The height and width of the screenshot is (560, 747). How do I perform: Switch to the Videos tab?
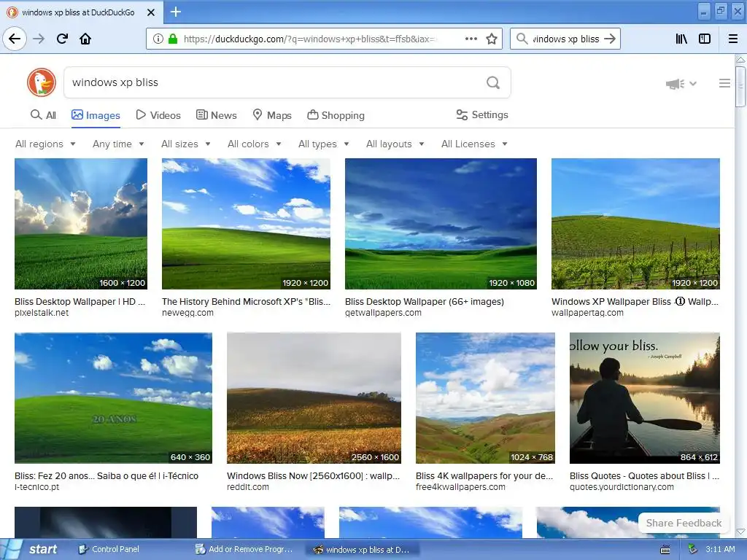[158, 115]
